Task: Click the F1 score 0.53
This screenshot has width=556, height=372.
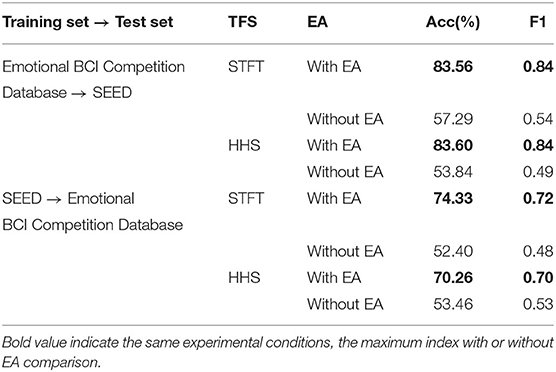Action: (x=538, y=304)
